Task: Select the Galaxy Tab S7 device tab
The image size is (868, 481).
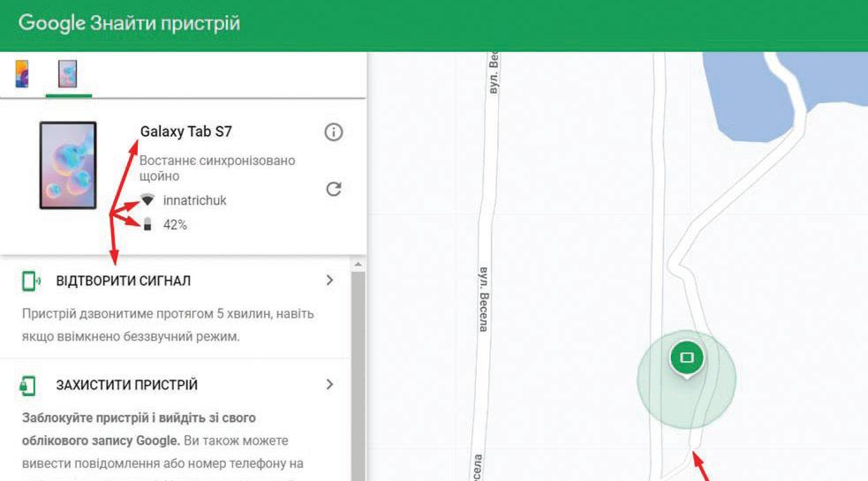Action: [x=67, y=73]
